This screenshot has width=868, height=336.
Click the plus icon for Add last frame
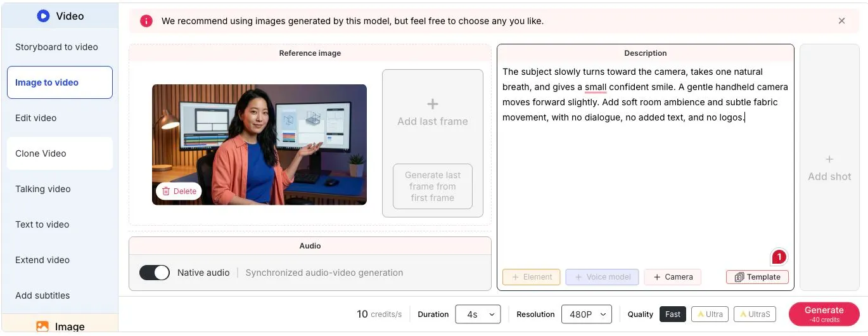433,104
